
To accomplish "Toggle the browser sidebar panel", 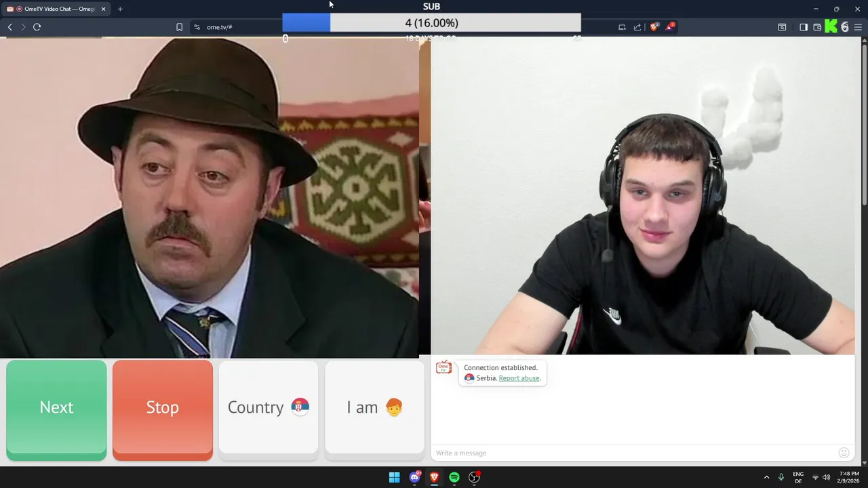I will (x=803, y=27).
